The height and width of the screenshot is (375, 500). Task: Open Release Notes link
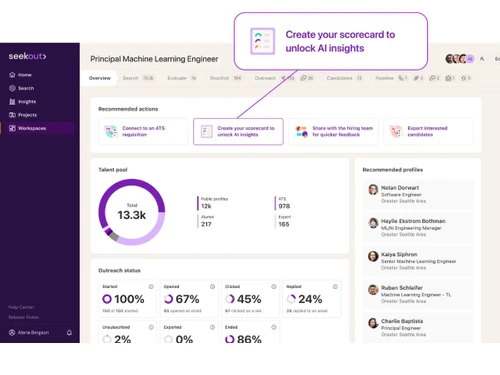pos(23,317)
